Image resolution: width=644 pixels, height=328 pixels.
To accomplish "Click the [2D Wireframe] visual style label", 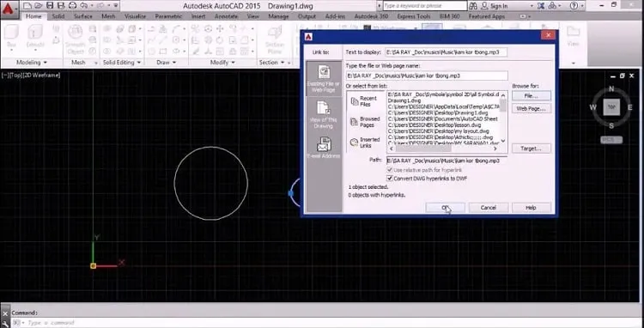I will [41, 75].
